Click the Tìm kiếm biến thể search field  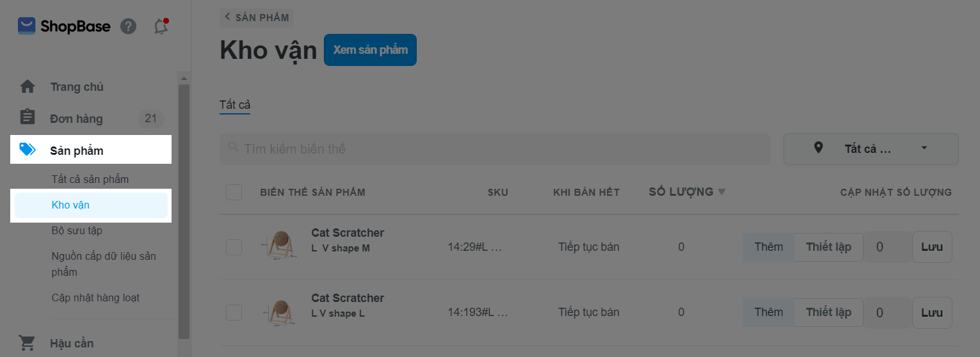(499, 149)
